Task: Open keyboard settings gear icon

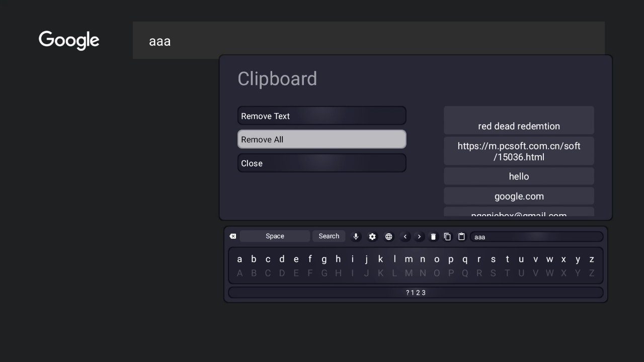Action: 372,236
